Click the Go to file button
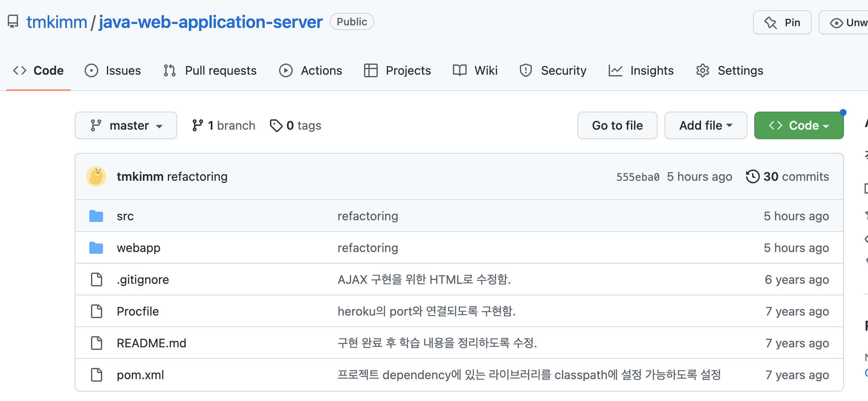 [617, 125]
